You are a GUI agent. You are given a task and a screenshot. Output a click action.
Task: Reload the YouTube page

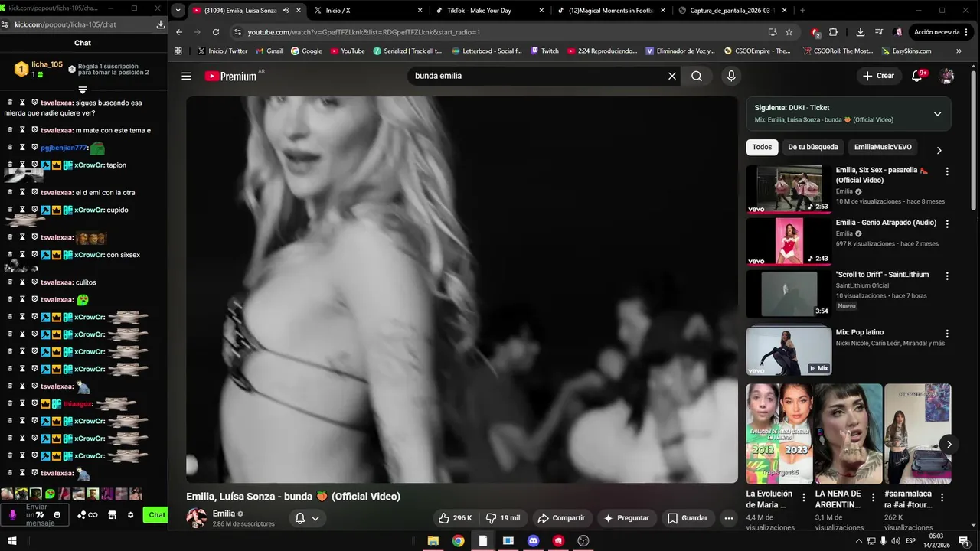point(216,32)
